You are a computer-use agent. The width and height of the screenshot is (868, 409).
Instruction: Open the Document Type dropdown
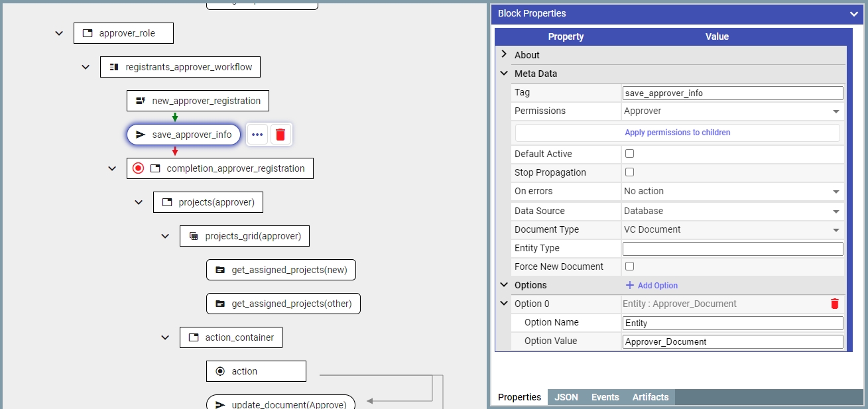tap(732, 229)
